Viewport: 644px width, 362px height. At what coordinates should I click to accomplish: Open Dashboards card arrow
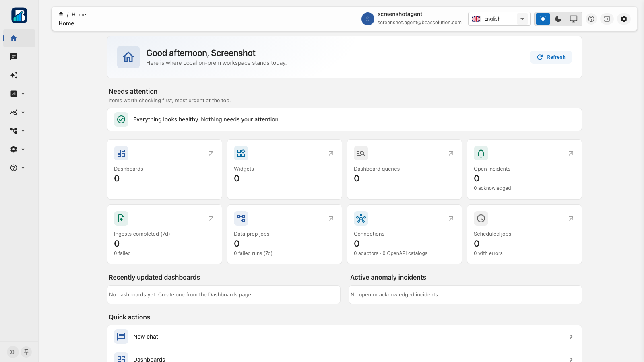click(211, 153)
